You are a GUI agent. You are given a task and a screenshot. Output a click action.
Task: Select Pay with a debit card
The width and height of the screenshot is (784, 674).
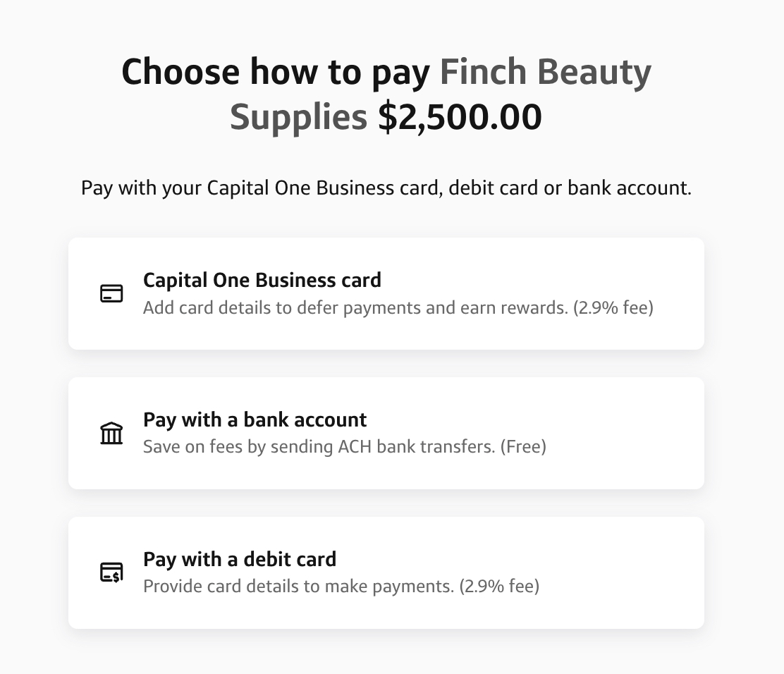coord(386,572)
